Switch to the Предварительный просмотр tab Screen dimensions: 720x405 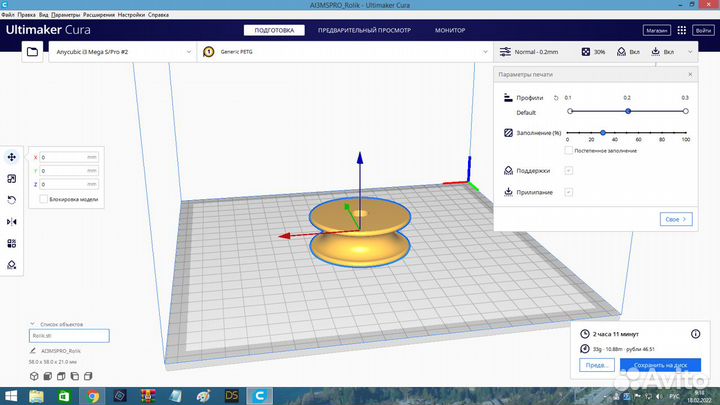click(x=365, y=31)
